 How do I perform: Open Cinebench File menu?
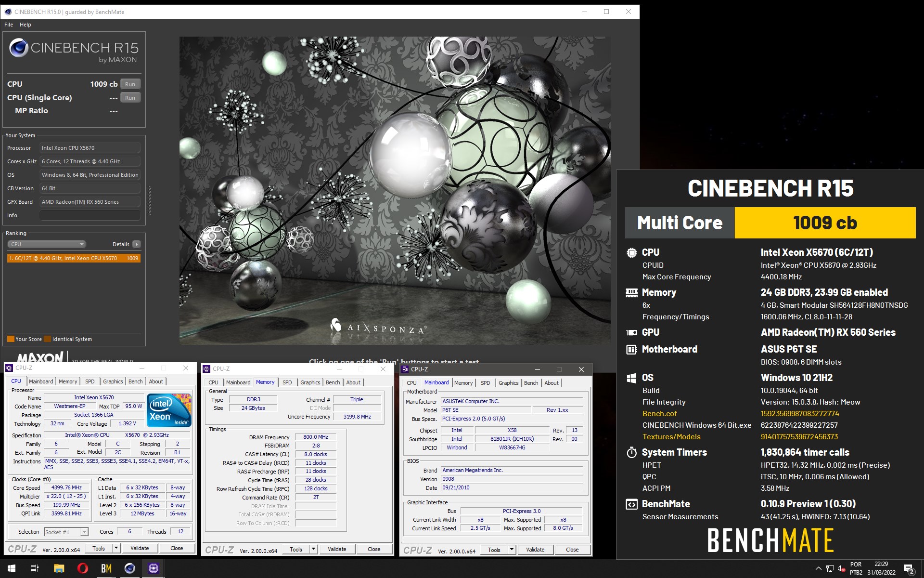click(9, 25)
